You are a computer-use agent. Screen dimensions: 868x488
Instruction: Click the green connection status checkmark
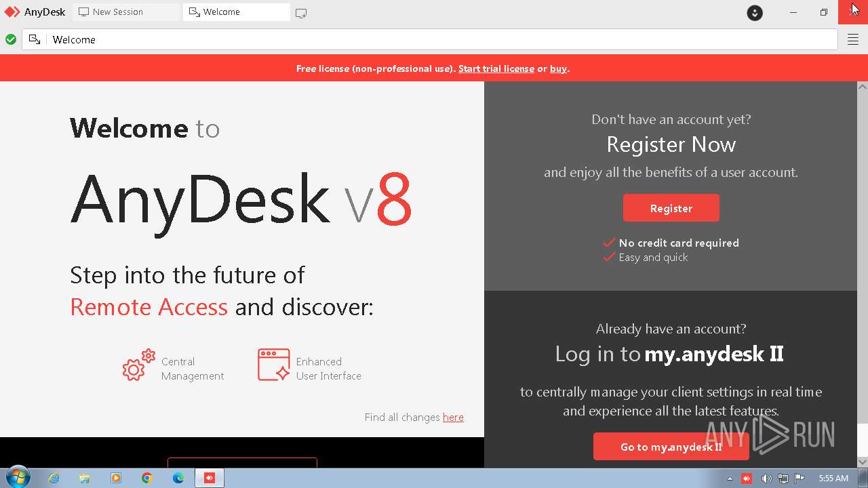[x=11, y=40]
